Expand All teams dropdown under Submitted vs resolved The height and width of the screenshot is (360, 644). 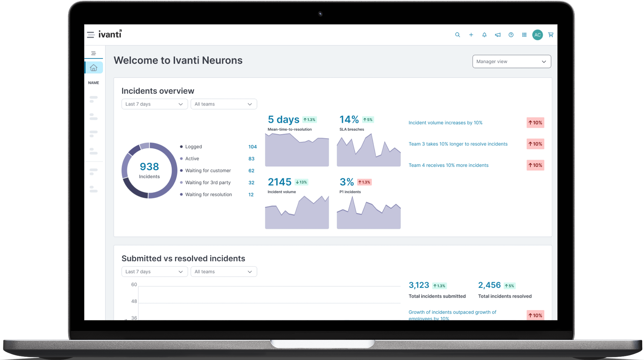[x=224, y=272]
